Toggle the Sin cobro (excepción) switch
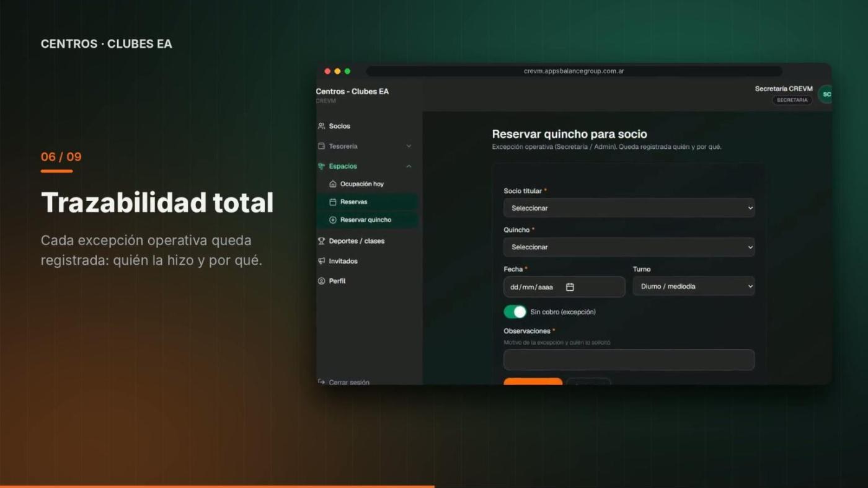Viewport: 868px width, 488px height. tap(515, 312)
